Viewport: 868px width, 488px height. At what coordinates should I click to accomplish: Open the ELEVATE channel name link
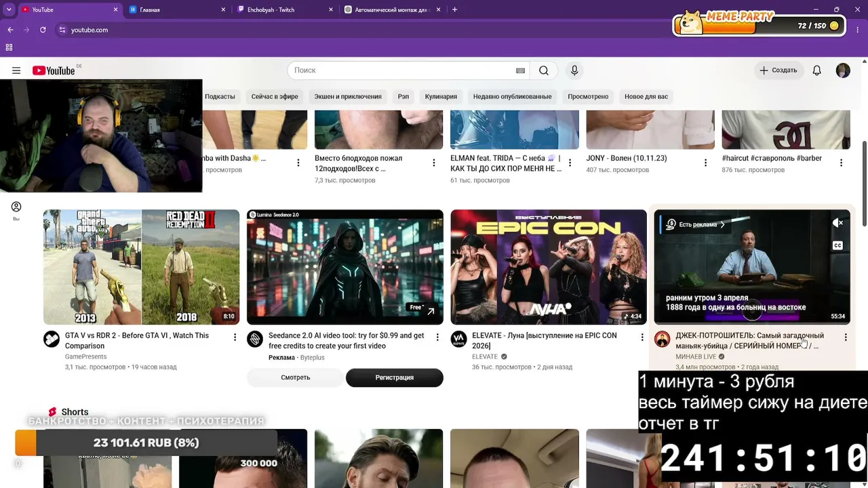(x=485, y=357)
